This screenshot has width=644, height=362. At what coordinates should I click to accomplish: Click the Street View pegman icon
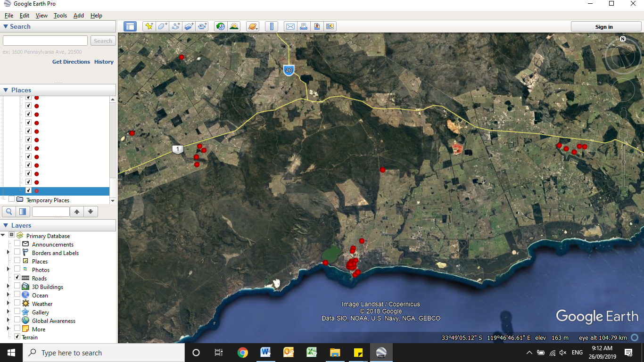pos(623,116)
